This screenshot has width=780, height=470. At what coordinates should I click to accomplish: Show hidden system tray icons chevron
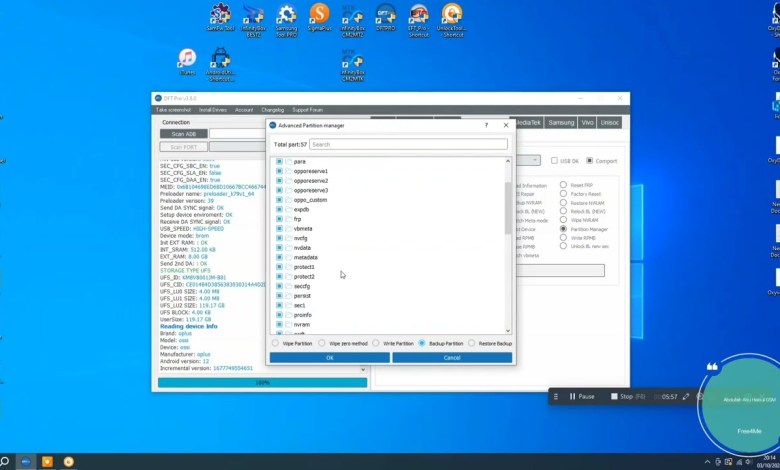[x=707, y=463]
